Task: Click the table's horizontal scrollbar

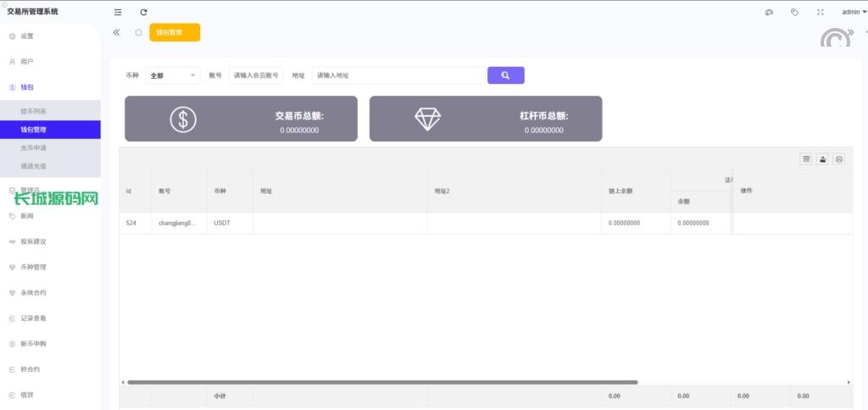Action: [381, 382]
